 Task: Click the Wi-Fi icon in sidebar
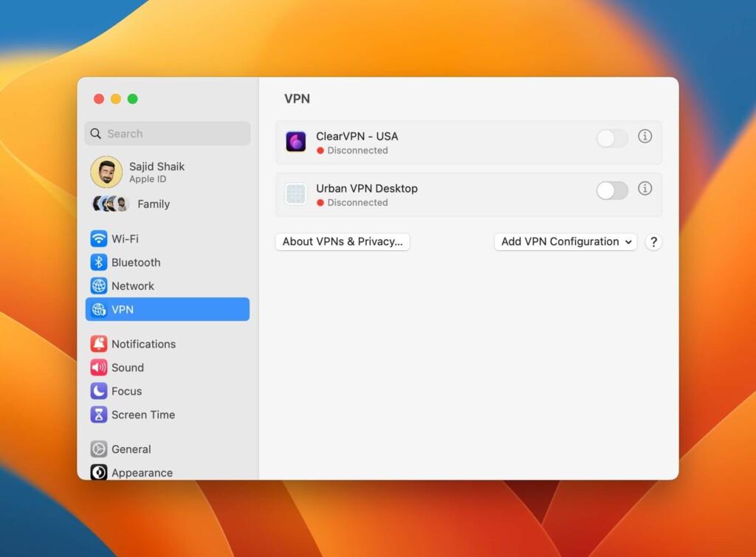pyautogui.click(x=99, y=239)
